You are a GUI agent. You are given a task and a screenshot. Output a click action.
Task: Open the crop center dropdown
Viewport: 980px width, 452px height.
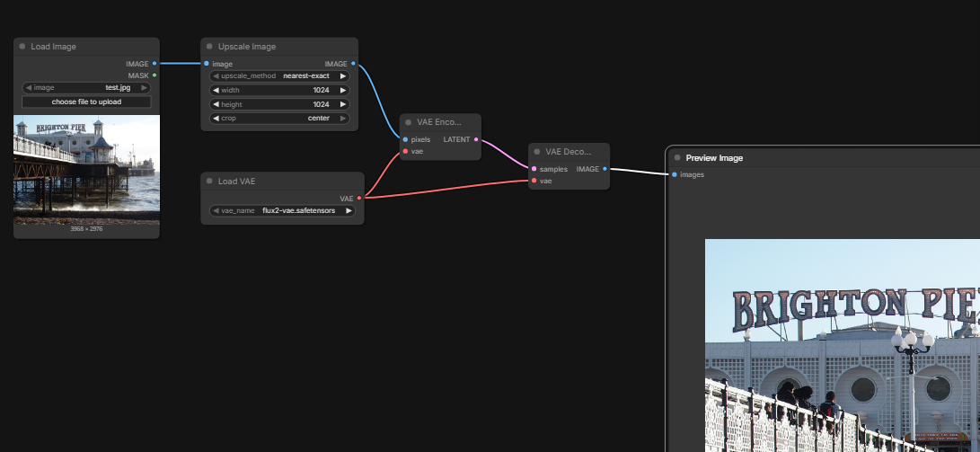(x=279, y=118)
